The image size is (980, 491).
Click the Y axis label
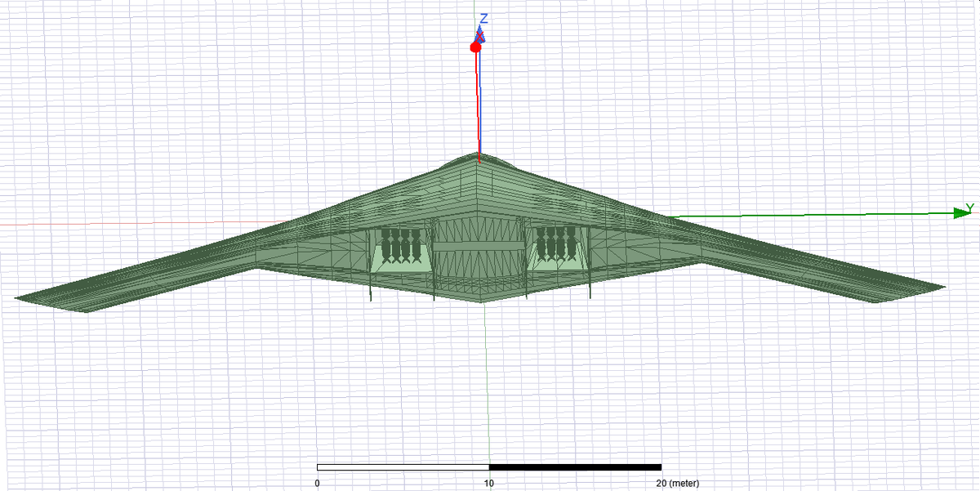click(x=969, y=207)
